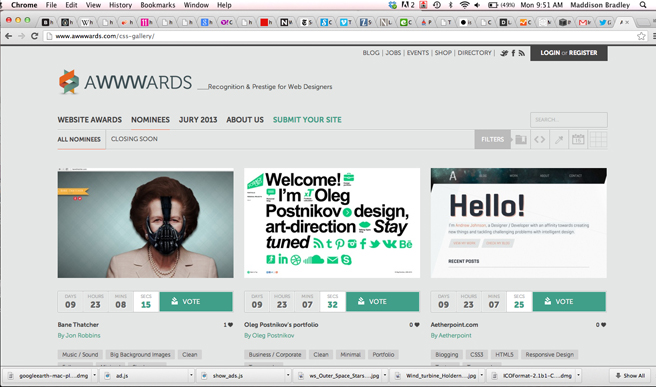Open the volume menu bar icon
Image resolution: width=656 pixels, height=387 pixels.
[x=477, y=5]
